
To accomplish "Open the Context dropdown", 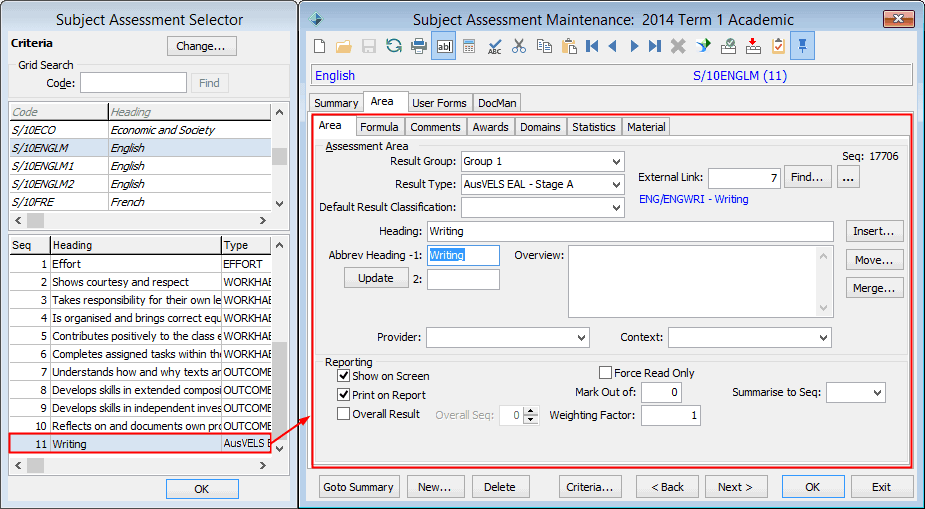I will coord(824,338).
